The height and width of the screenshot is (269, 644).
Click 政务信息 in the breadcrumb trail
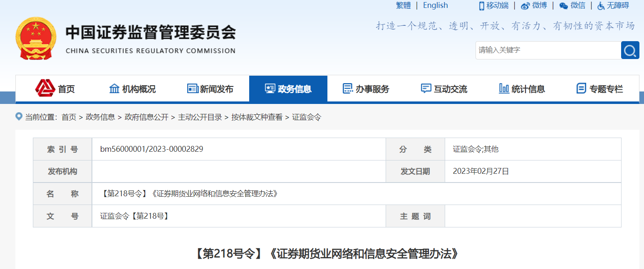[100, 117]
